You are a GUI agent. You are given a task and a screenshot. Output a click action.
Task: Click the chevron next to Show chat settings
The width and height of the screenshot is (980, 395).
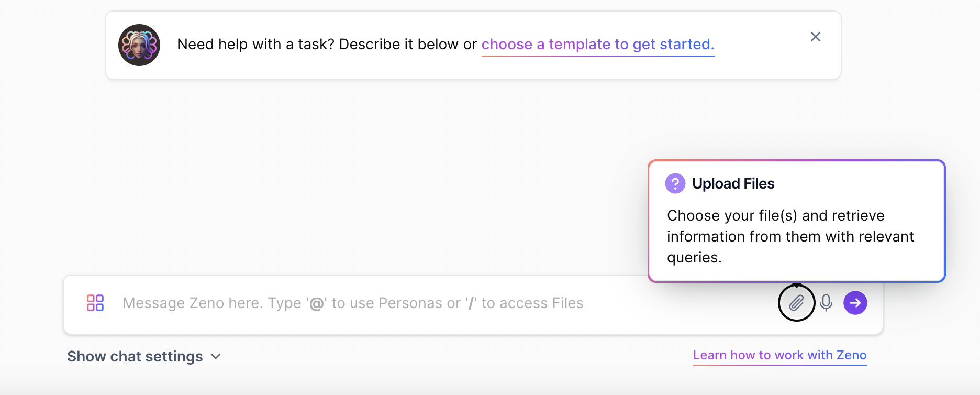coord(215,356)
